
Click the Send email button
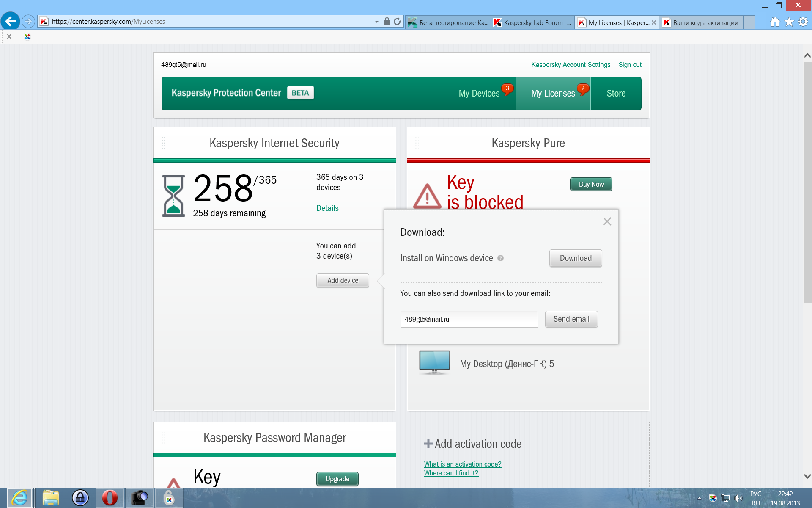571,319
